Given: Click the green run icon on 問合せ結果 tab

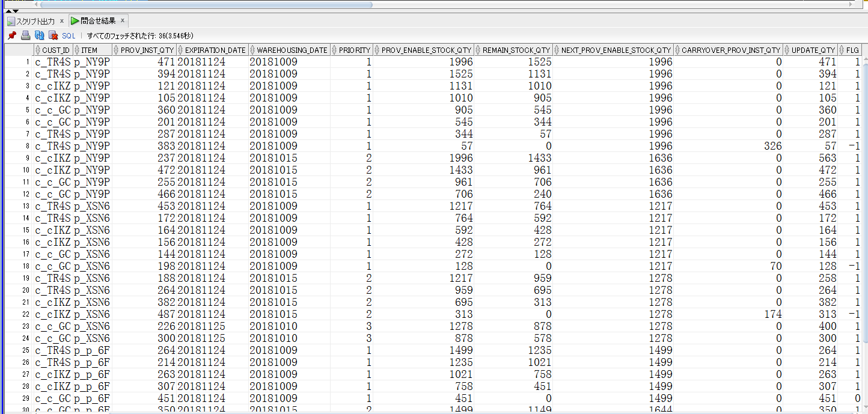Looking at the screenshot, I should coord(75,20).
